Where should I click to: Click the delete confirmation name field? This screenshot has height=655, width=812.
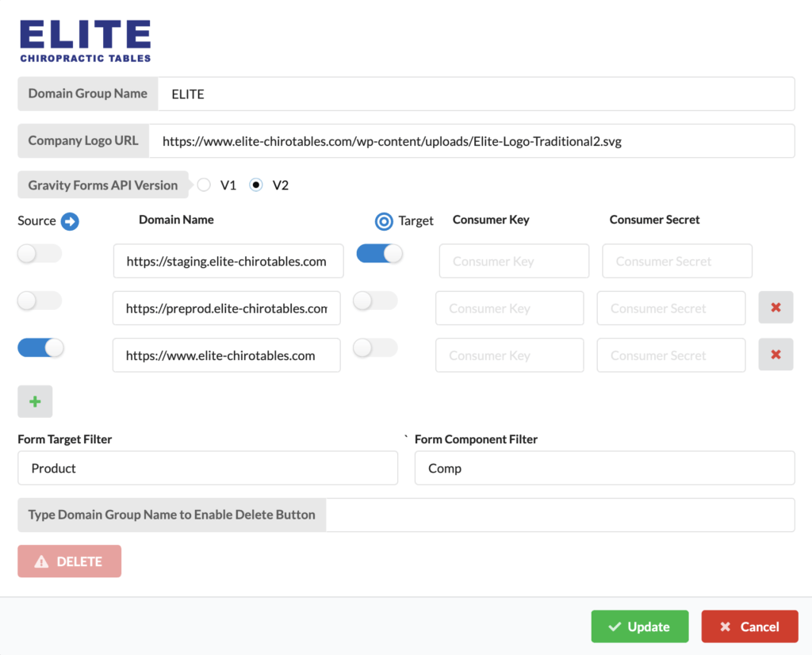click(x=561, y=515)
